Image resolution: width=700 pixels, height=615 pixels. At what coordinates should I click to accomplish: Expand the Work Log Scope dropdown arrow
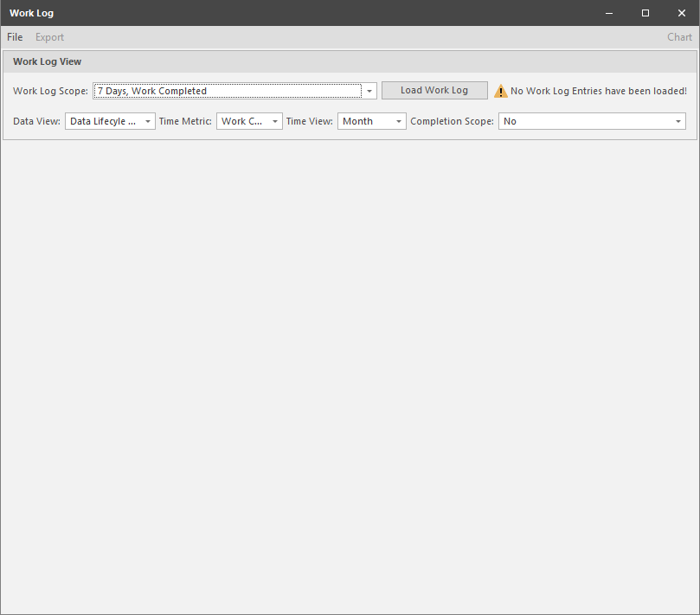(x=369, y=91)
